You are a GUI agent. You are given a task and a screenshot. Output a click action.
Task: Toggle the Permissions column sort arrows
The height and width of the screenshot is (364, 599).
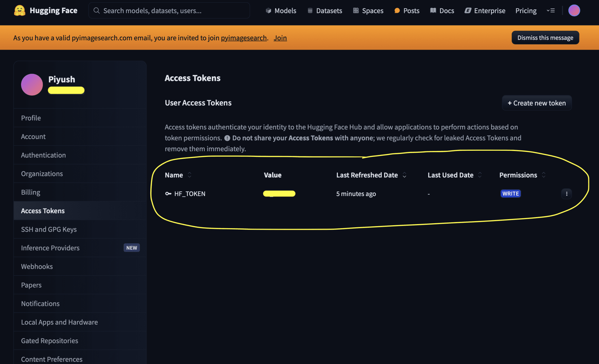[544, 175]
